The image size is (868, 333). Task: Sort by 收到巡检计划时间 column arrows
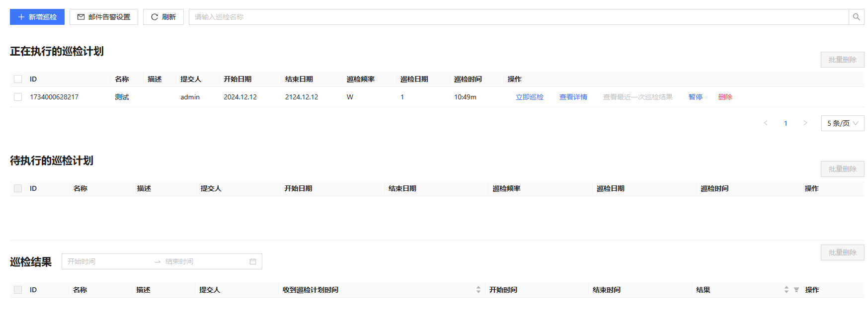coord(478,290)
